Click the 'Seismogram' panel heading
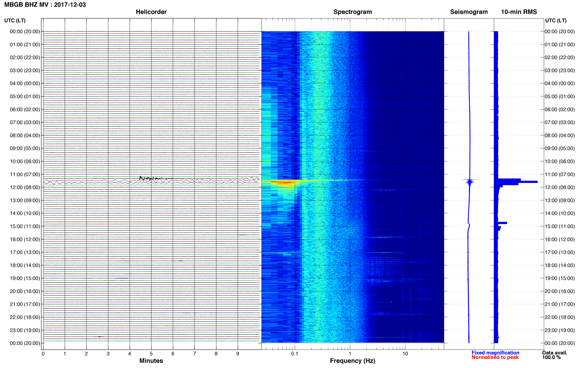 [x=469, y=12]
